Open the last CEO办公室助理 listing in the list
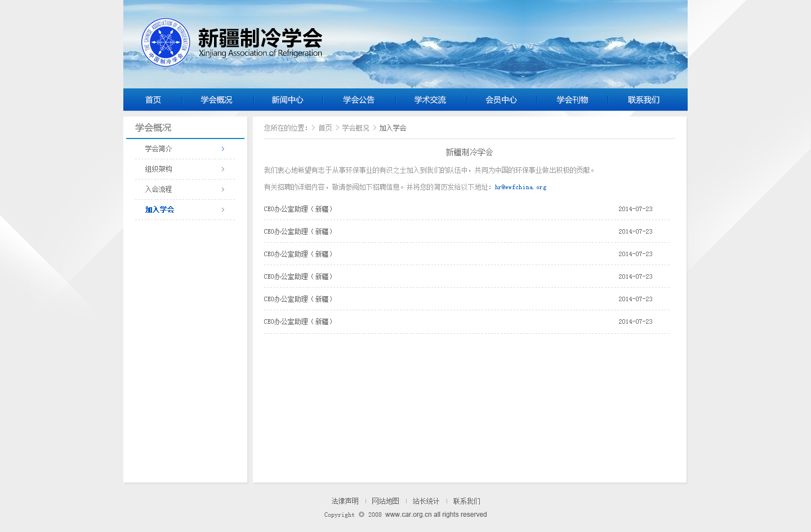 298,321
